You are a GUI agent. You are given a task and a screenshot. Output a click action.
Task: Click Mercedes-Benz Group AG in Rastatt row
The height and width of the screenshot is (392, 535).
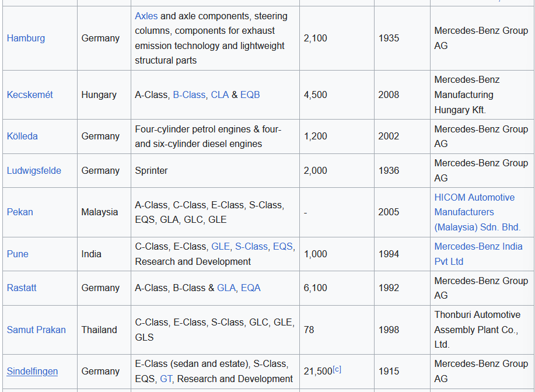point(481,288)
